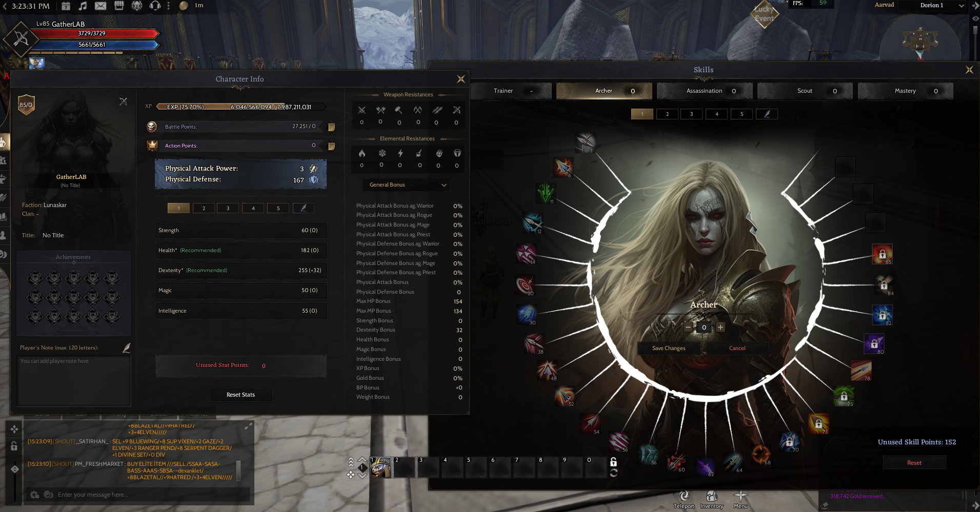980x512 pixels.
Task: Click the music note icon
Action: tap(83, 6)
